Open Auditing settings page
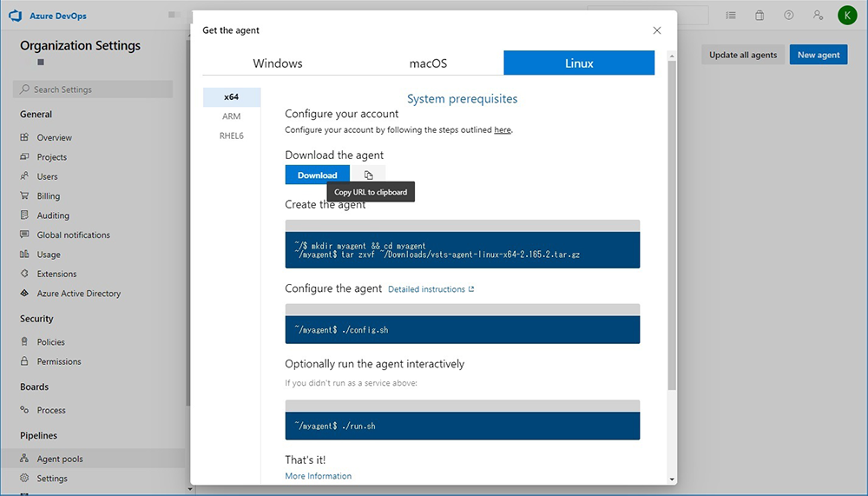This screenshot has height=496, width=868. [53, 215]
